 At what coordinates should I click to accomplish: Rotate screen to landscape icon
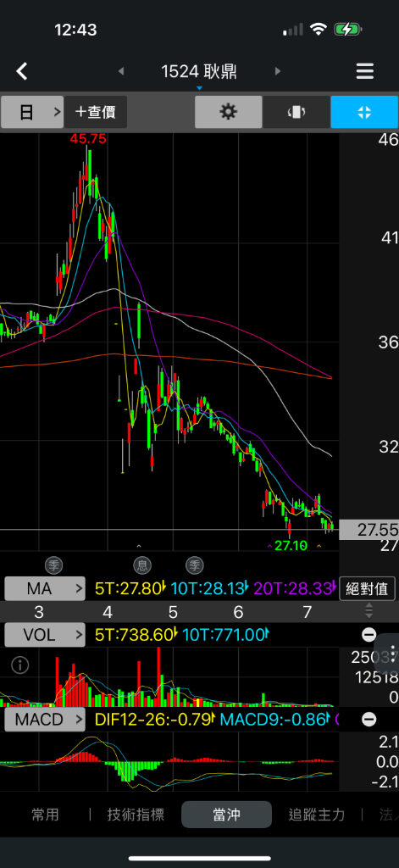[296, 112]
